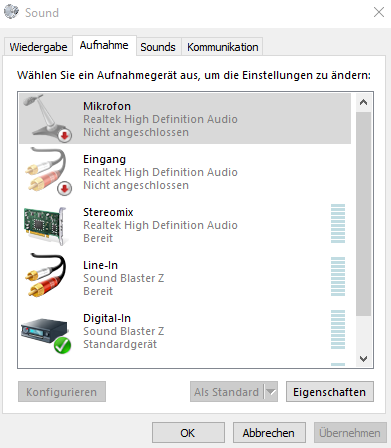
Task: Select the Line-In Sound Blaster Z entry
Action: [185, 277]
